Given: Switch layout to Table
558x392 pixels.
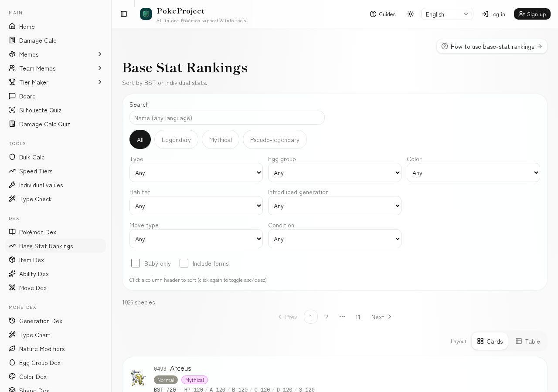Looking at the screenshot, I should (527, 341).
